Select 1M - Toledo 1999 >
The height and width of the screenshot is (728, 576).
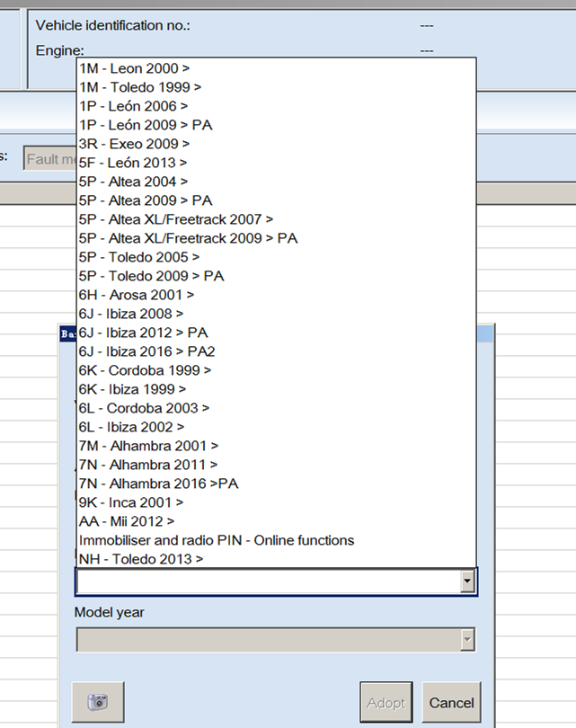[276, 87]
